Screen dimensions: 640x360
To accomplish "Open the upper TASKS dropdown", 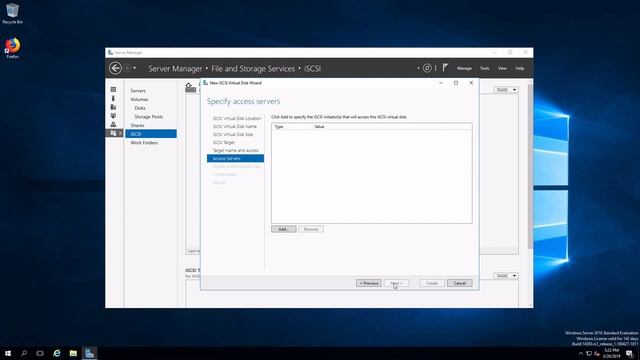I will tap(506, 90).
